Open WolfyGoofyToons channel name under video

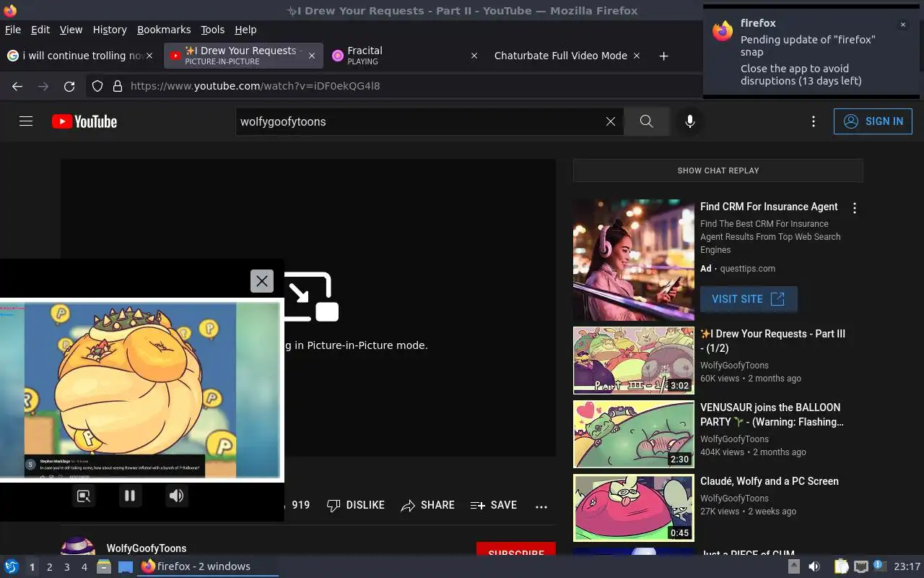point(147,548)
